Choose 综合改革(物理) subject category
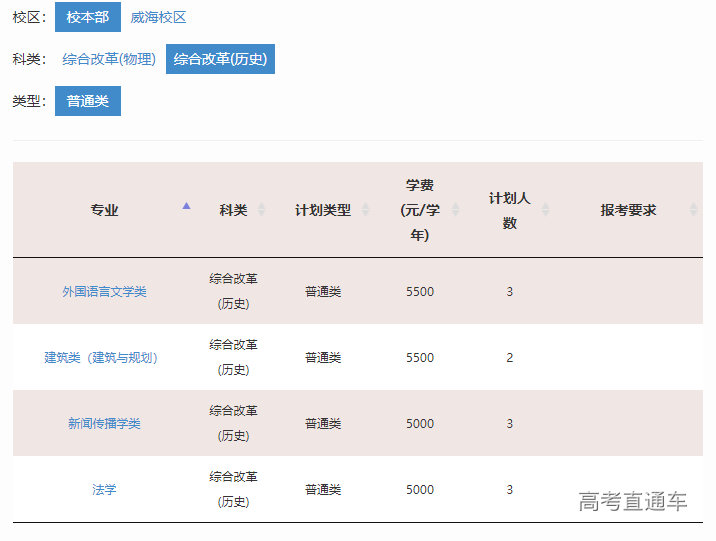Screen dimensions: 716x541 tap(109, 59)
